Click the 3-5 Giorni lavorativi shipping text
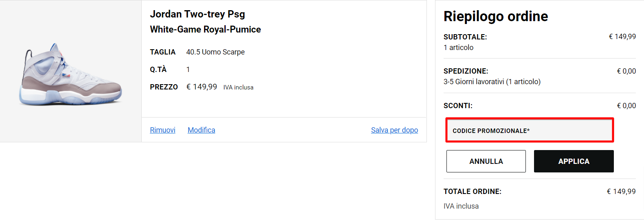Viewport: 644px width, 220px height. pos(492,82)
